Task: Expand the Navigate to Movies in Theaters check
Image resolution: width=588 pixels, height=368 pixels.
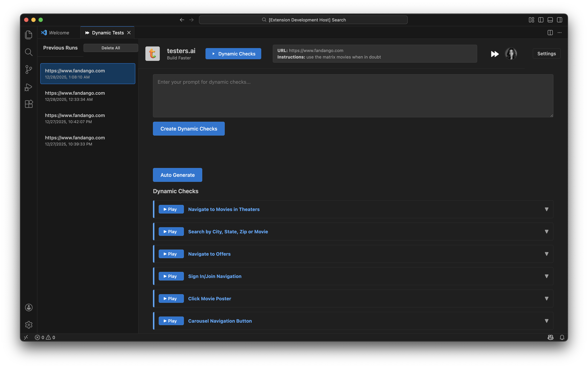Action: [546, 209]
